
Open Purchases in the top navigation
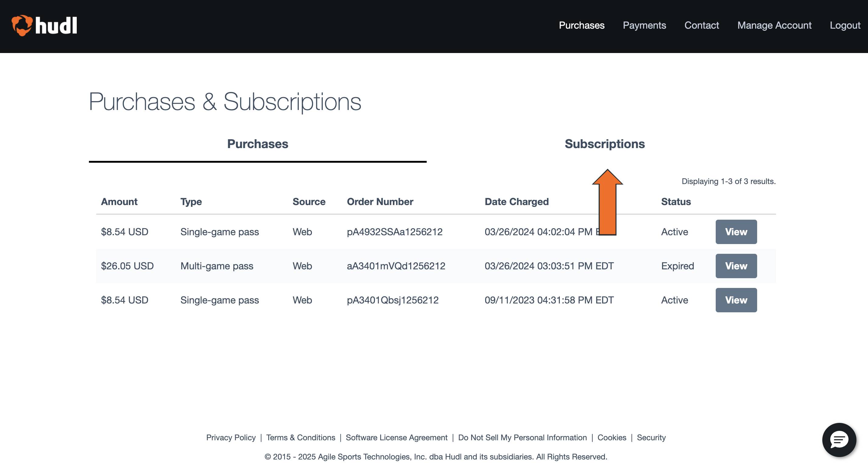[582, 25]
